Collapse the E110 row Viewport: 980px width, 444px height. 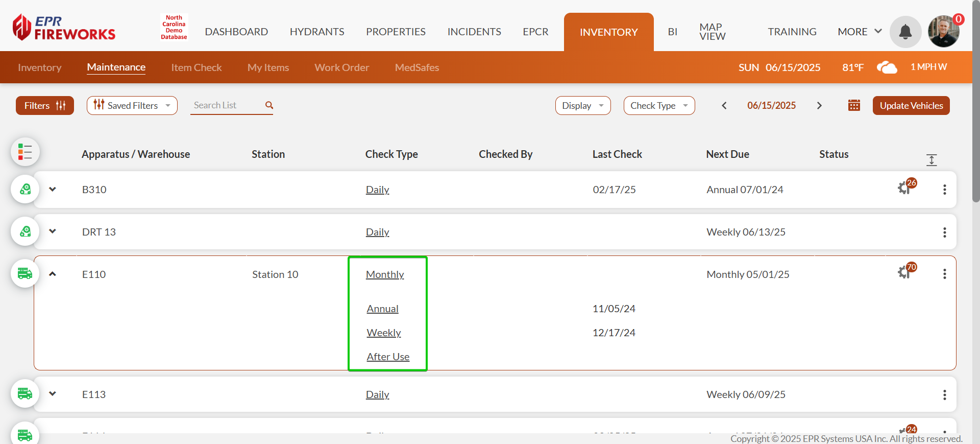[53, 274]
